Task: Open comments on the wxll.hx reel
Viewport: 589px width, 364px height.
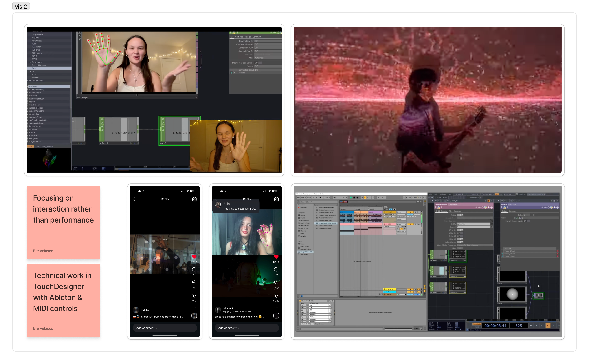Action: coord(194,269)
